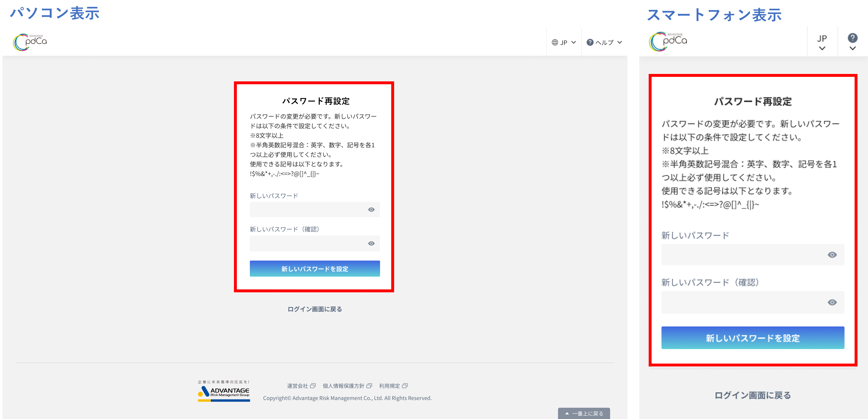Click the globe icon next to JP
Viewport: 868px width, 419px height.
[555, 42]
